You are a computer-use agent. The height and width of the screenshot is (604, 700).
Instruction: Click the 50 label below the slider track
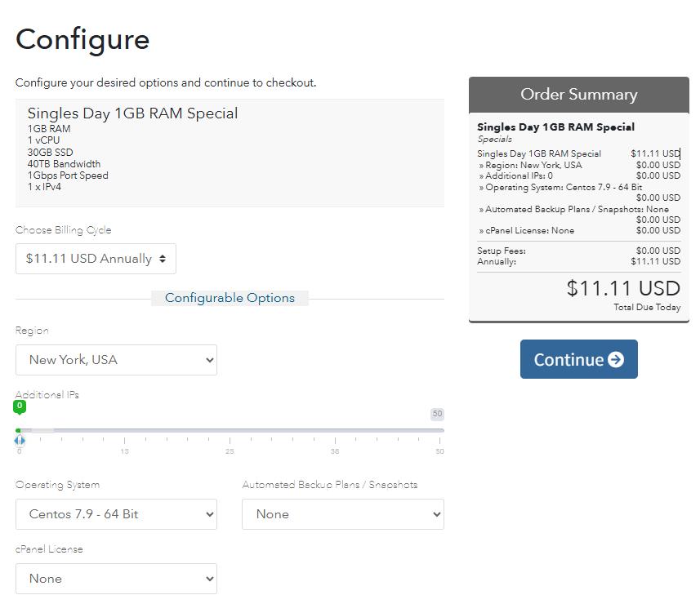point(439,451)
